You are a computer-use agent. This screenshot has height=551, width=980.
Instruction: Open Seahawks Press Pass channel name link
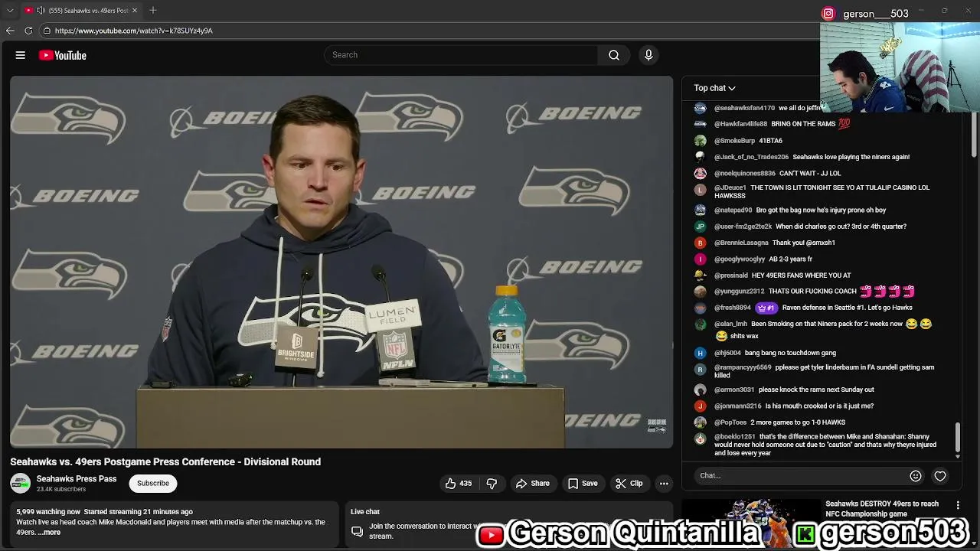[x=77, y=479]
